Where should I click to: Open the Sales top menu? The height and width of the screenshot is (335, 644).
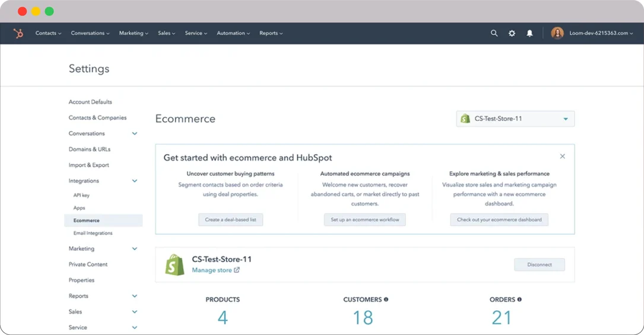click(x=166, y=33)
